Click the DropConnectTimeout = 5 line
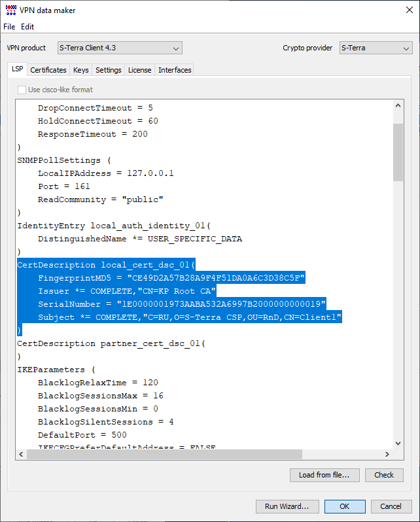 pyautogui.click(x=96, y=108)
